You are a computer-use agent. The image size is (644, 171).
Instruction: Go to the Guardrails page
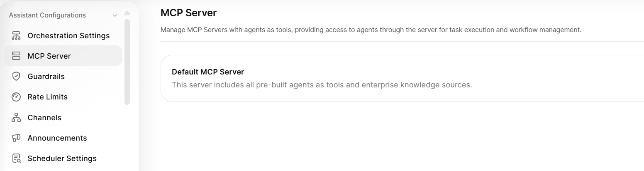(x=46, y=77)
